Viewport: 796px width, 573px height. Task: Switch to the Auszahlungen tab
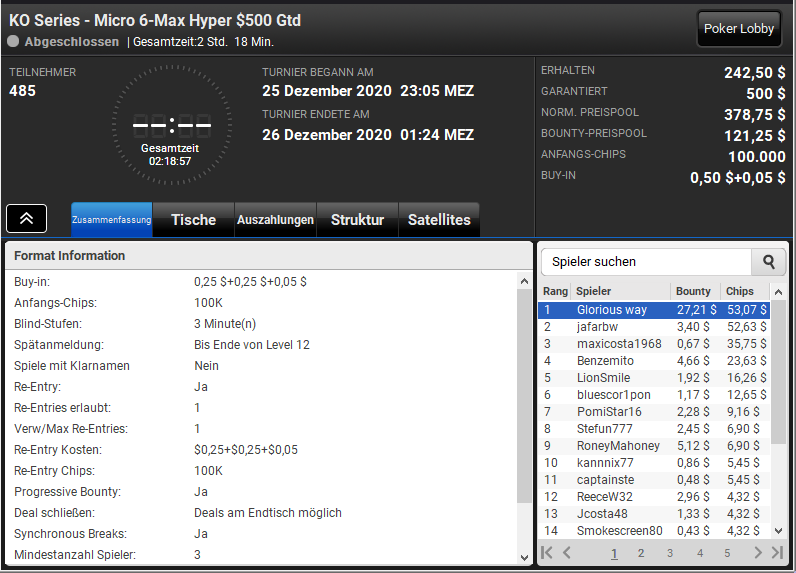(x=275, y=220)
